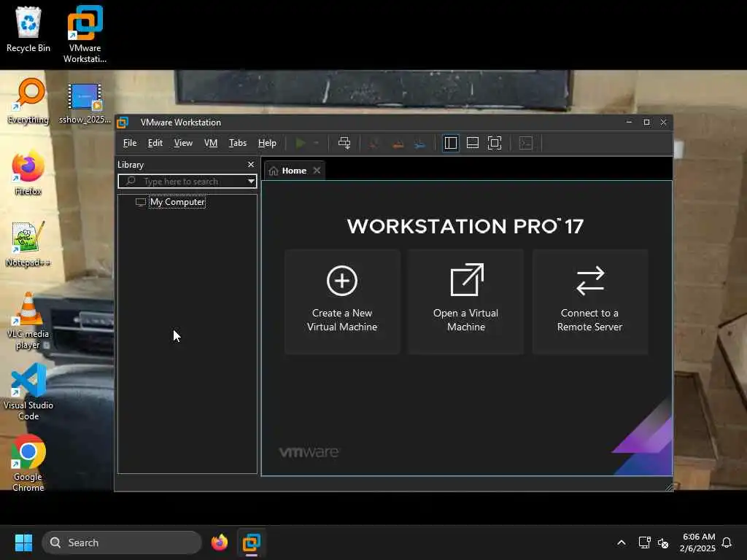Click the VMware Workstation title bar icon
Image resolution: width=747 pixels, height=560 pixels.
(x=123, y=122)
